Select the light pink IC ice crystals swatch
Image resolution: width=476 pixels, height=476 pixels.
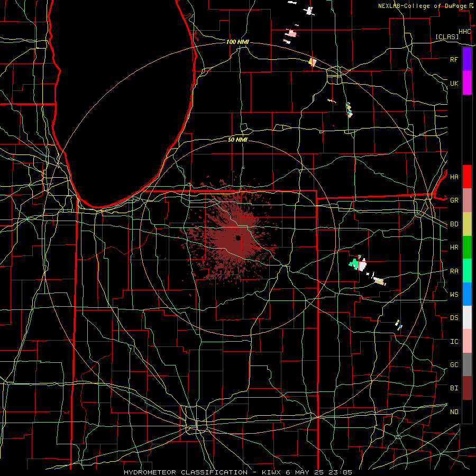(467, 341)
